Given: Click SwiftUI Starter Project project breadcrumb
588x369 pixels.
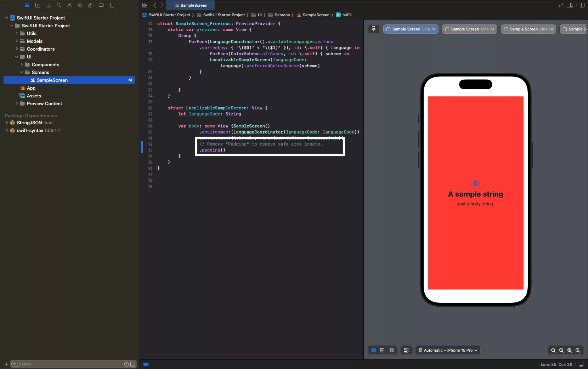Looking at the screenshot, I should 166,15.
